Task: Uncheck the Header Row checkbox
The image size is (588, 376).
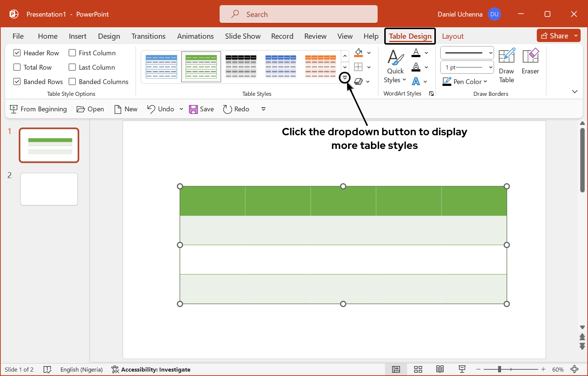Action: (x=17, y=53)
